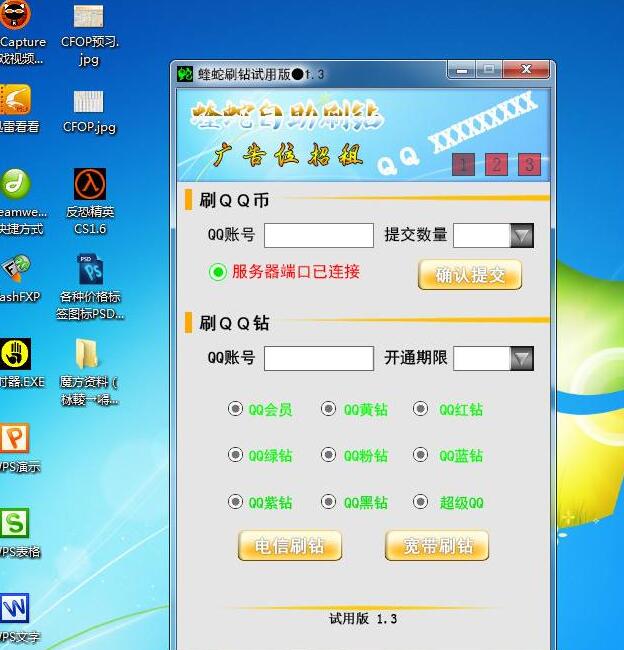Minimize the 蝰蛇刷钻 window

click(x=461, y=70)
